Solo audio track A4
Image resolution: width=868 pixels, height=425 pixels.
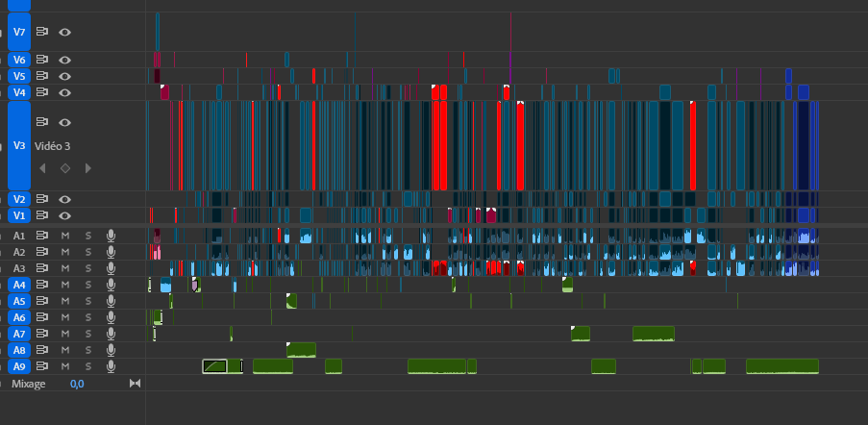tap(88, 285)
